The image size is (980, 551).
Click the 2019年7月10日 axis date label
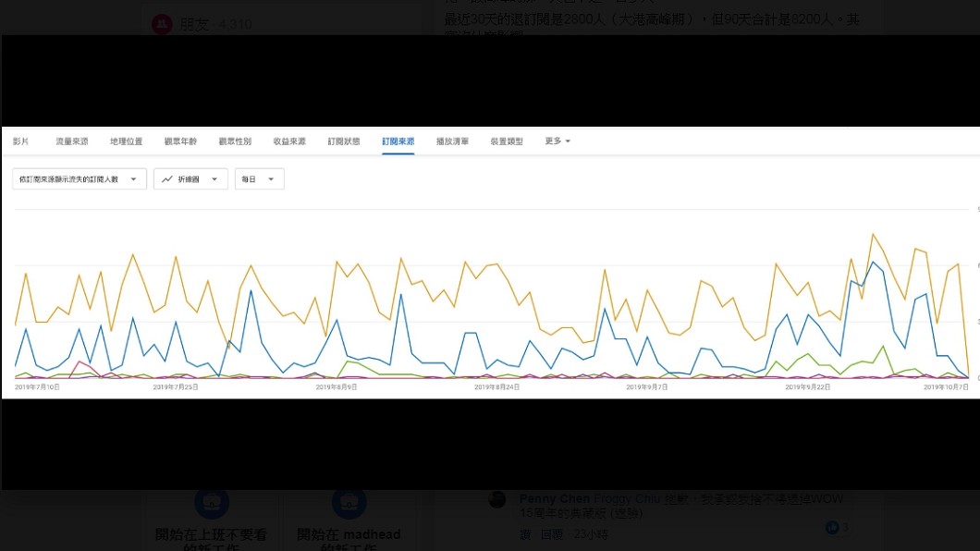(x=37, y=387)
